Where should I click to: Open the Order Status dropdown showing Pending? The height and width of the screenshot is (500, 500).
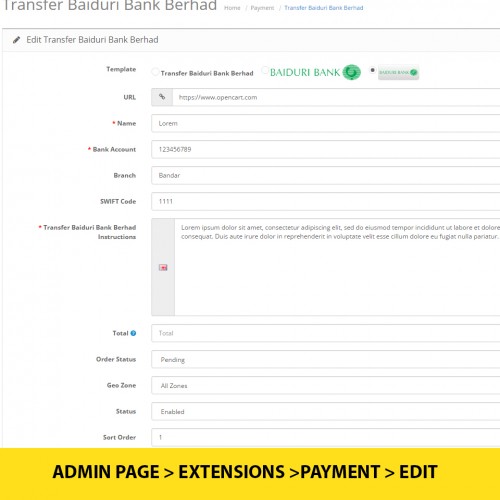(x=326, y=359)
